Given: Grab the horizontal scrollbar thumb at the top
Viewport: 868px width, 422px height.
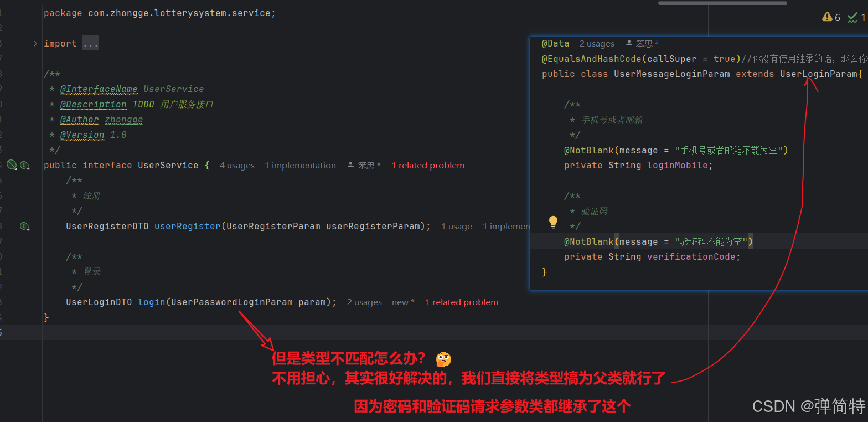Looking at the screenshot, I should coord(722,3).
